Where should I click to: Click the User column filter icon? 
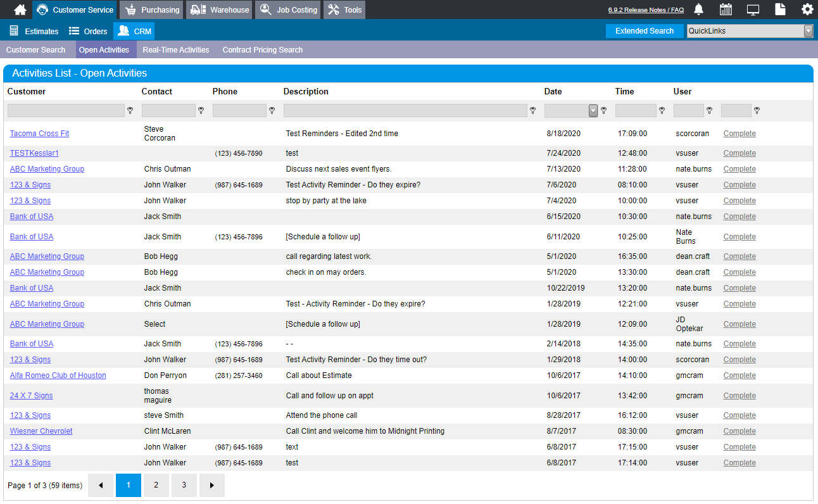(x=710, y=110)
